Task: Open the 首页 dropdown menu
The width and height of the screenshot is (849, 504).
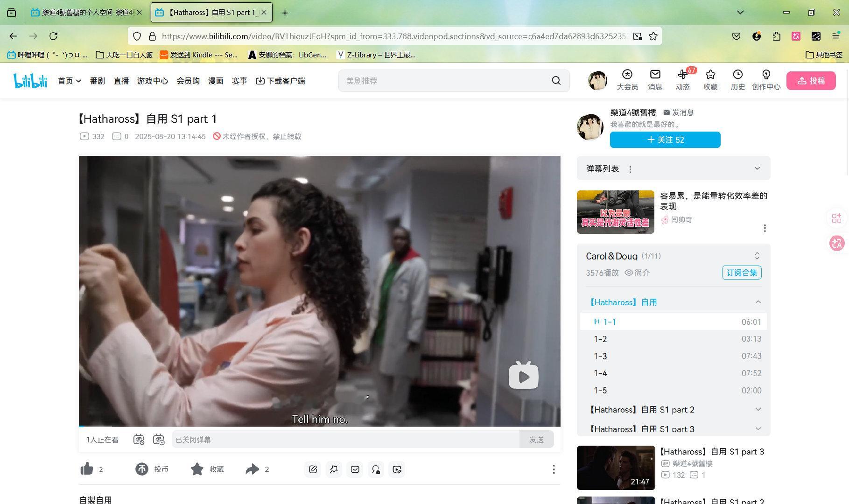Action: (69, 81)
